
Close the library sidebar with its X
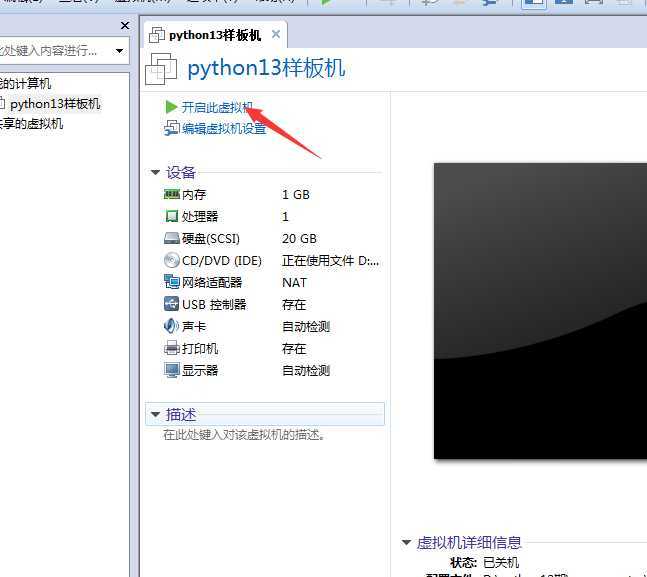pyautogui.click(x=125, y=26)
